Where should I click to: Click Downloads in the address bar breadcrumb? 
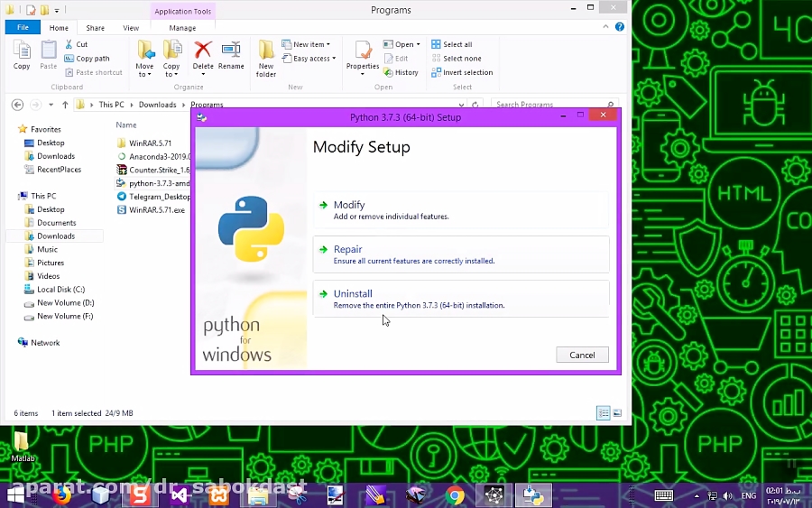[157, 105]
